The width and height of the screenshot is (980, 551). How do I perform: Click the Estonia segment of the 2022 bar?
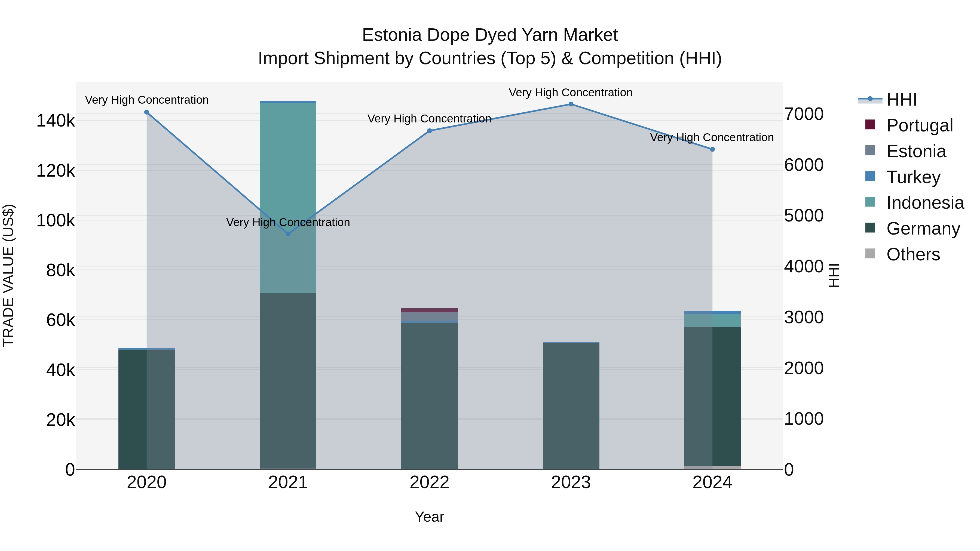coord(430,316)
